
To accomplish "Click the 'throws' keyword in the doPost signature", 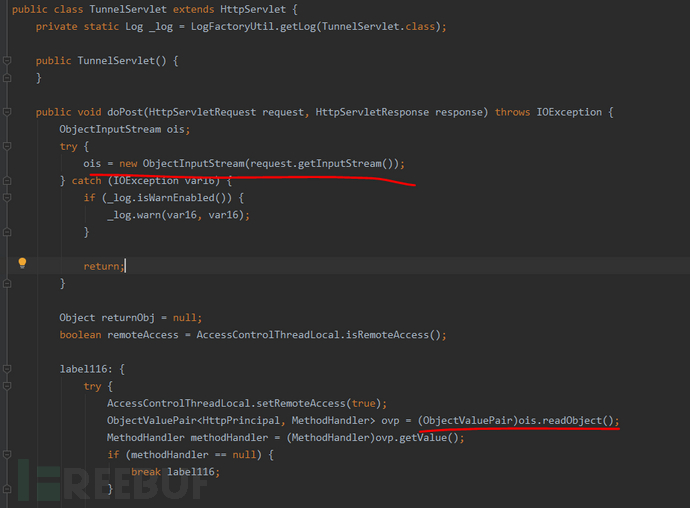I will coord(513,112).
